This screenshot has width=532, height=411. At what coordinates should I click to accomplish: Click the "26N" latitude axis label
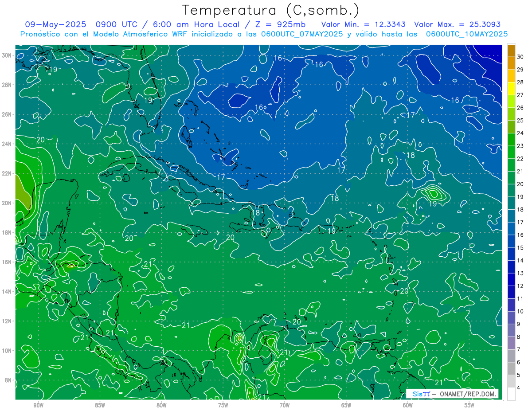(x=8, y=114)
